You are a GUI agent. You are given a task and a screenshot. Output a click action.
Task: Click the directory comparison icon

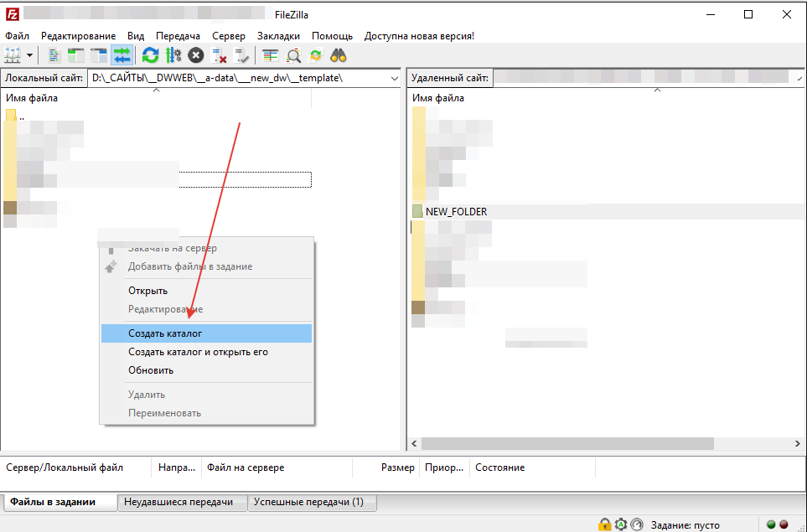tap(294, 55)
